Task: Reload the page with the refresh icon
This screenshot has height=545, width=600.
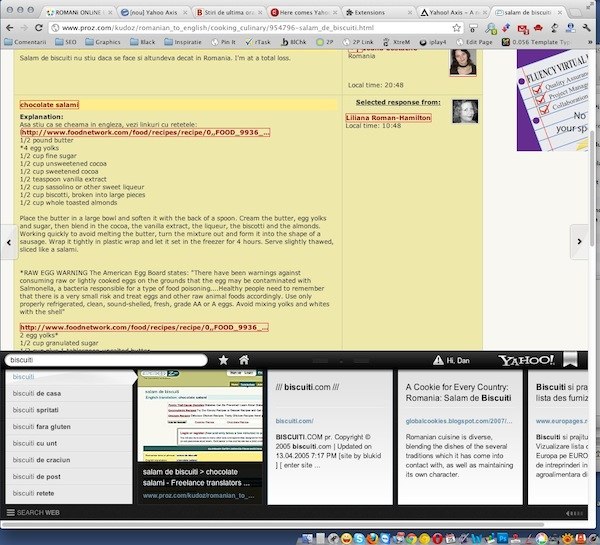Action: click(x=39, y=28)
